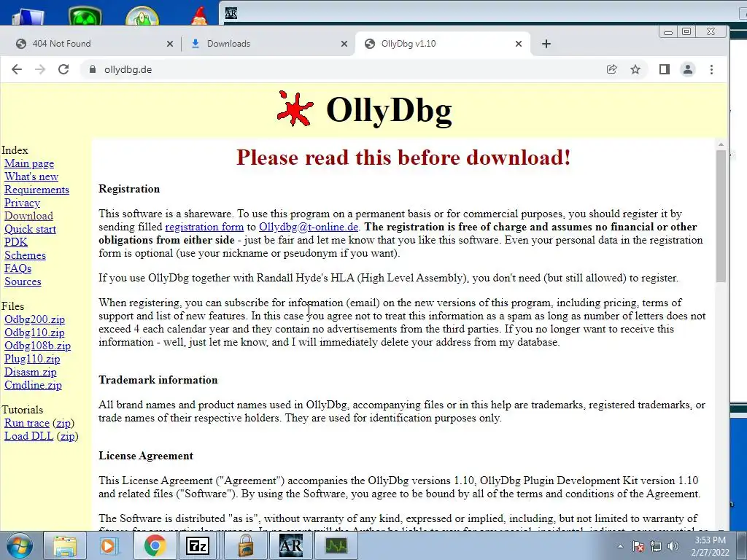Open the registration form link
Viewport: 747px width, 560px height.
204,227
